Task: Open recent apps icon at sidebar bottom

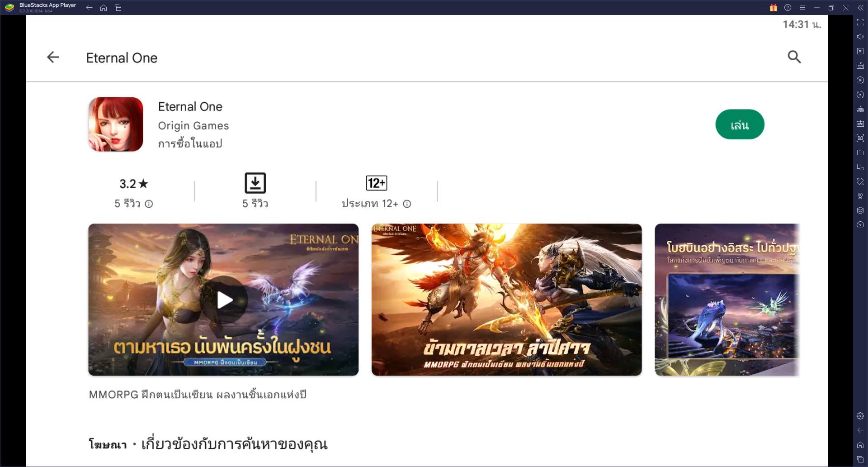Action: pos(860,459)
